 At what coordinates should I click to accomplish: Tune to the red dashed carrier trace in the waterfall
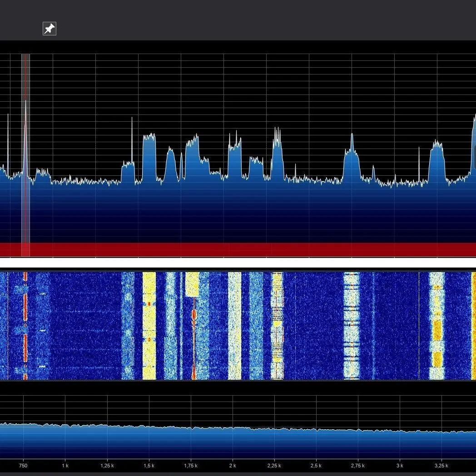pos(25,326)
